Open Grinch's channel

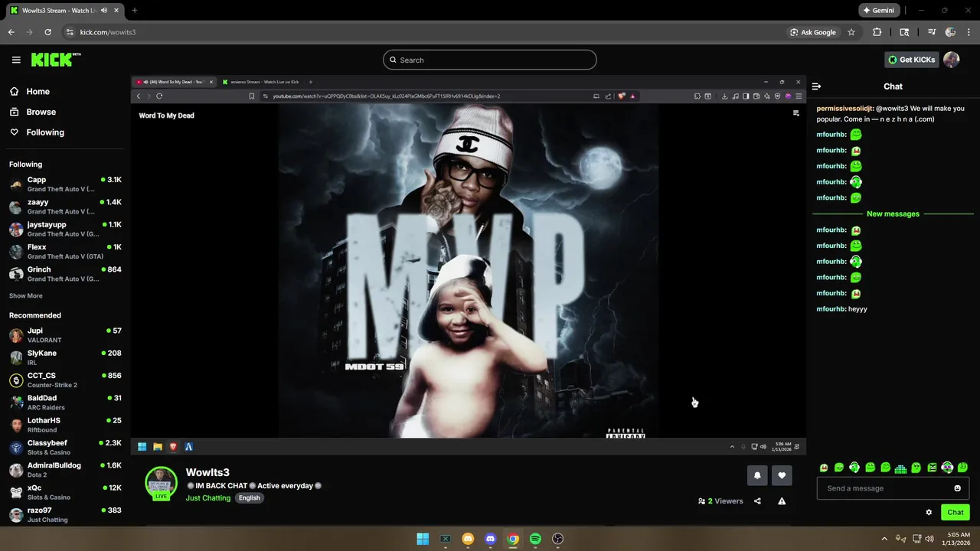click(65, 274)
